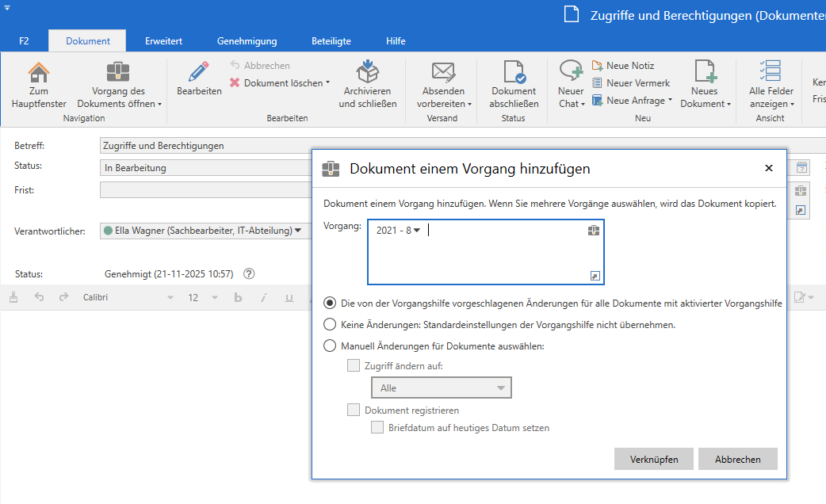
Task: Open the Verantwortlicher Ella Wagner dropdown
Action: click(x=298, y=231)
